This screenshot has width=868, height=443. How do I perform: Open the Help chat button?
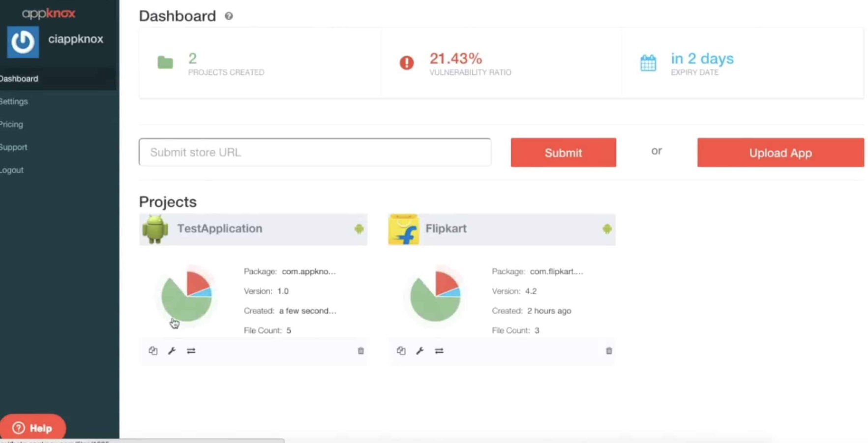32,428
